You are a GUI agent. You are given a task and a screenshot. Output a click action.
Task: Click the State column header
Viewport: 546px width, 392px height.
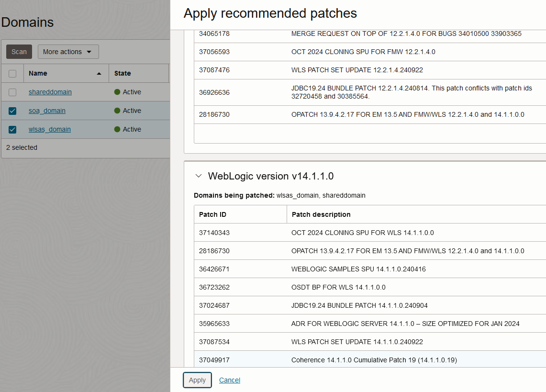123,73
